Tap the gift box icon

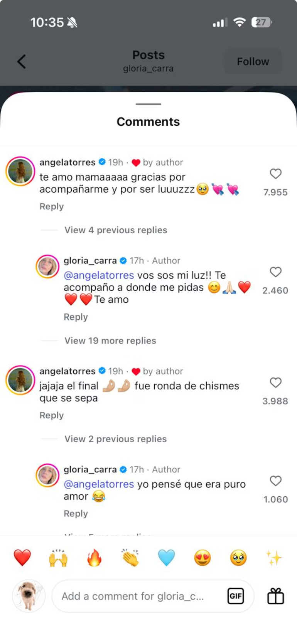pos(275,596)
